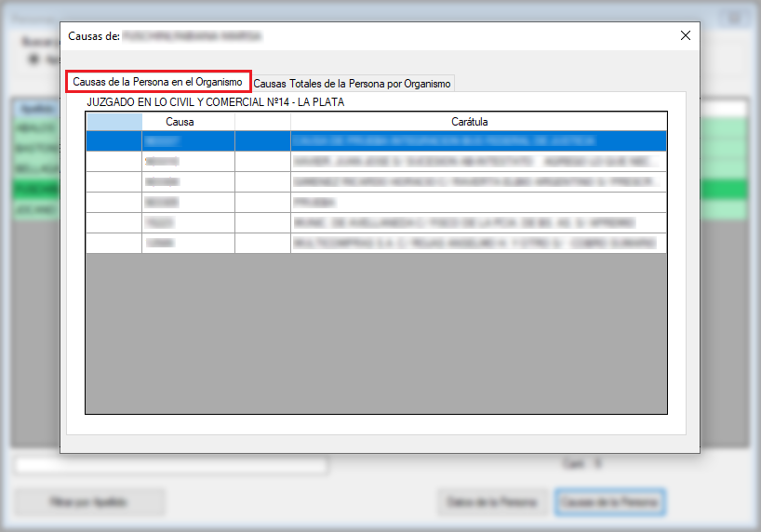Choose the fifth row's Carátula cell

coord(478,222)
